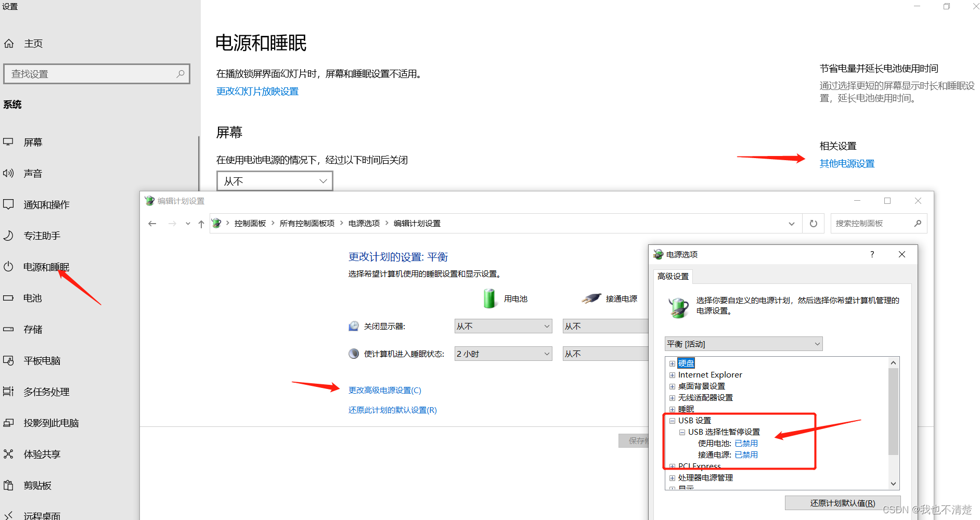Click the 搜索控制面板 search field
980x520 pixels.
tap(879, 224)
